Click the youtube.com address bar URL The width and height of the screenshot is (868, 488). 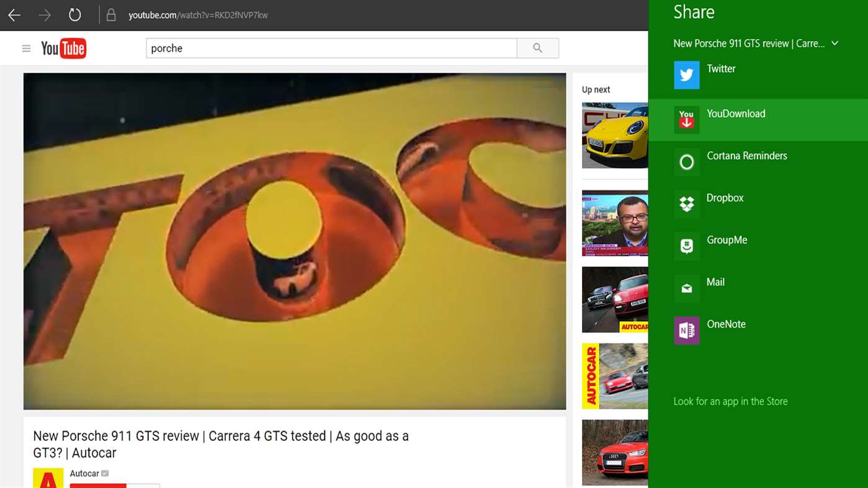(198, 15)
